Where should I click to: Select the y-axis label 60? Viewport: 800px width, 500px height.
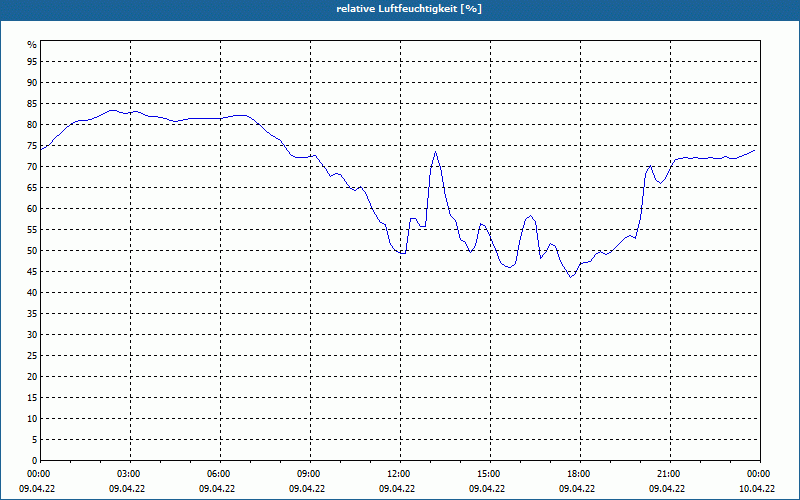pos(32,209)
